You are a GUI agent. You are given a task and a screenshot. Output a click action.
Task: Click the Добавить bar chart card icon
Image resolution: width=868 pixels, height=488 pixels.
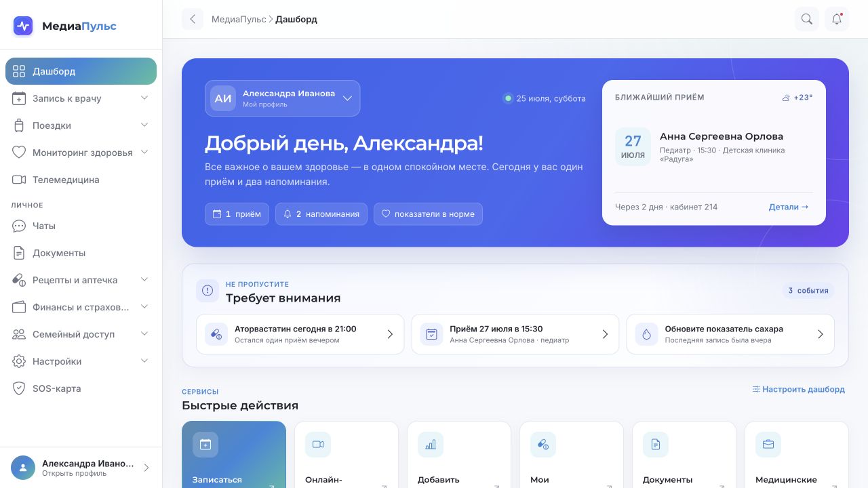[x=431, y=445]
